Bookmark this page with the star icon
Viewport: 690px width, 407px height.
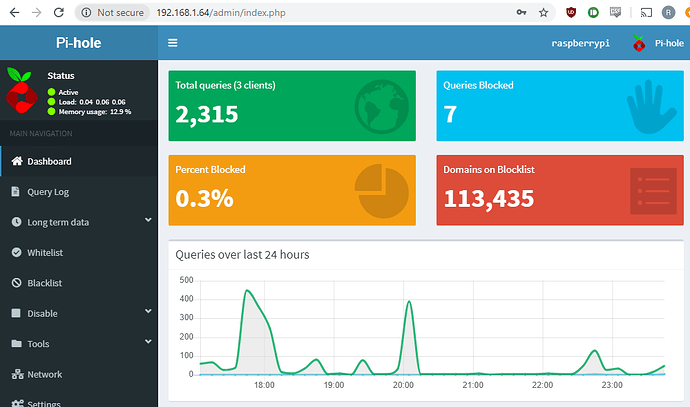pos(543,13)
